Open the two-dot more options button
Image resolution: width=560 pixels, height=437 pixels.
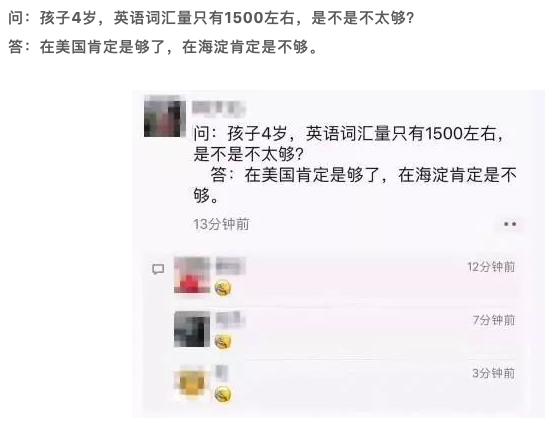(510, 224)
